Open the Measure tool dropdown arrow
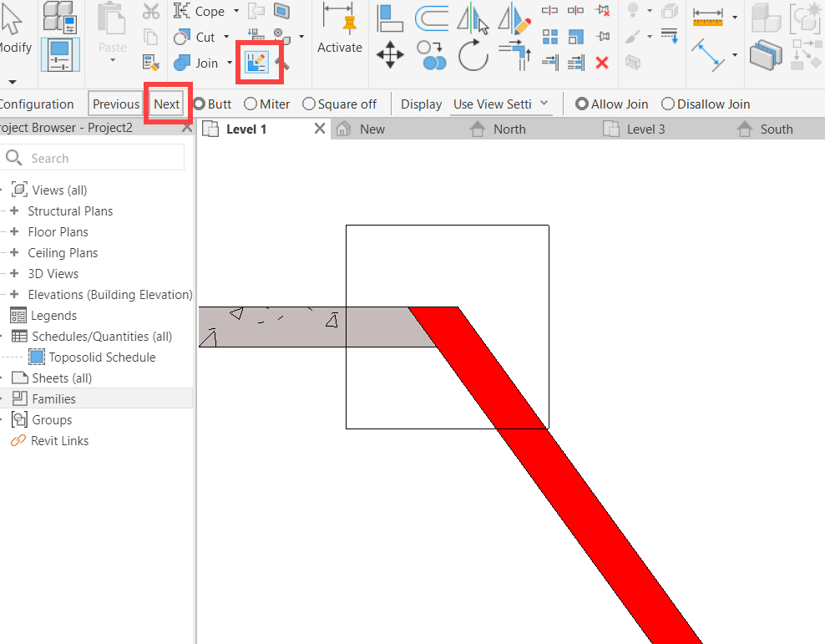This screenshot has height=644, width=825. tap(735, 18)
